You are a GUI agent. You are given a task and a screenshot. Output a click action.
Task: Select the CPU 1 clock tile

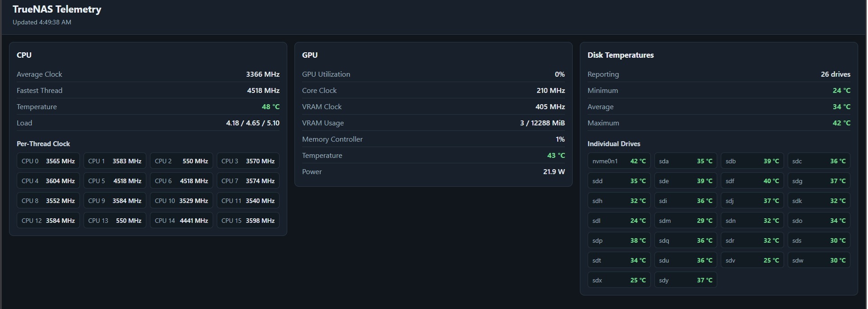click(x=115, y=161)
